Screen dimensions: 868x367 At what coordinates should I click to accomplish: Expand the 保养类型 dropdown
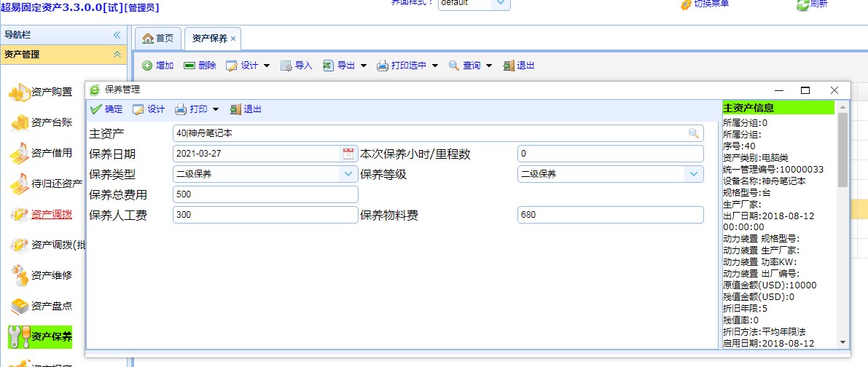[348, 174]
